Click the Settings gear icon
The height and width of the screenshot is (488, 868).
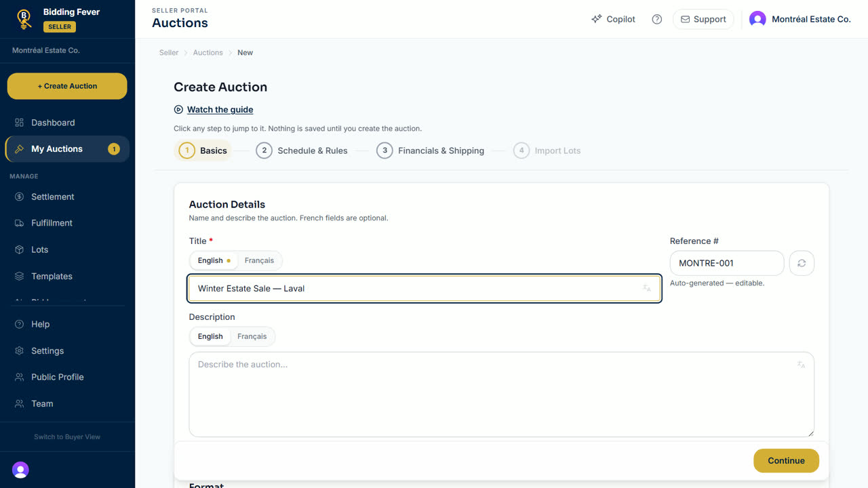click(19, 350)
